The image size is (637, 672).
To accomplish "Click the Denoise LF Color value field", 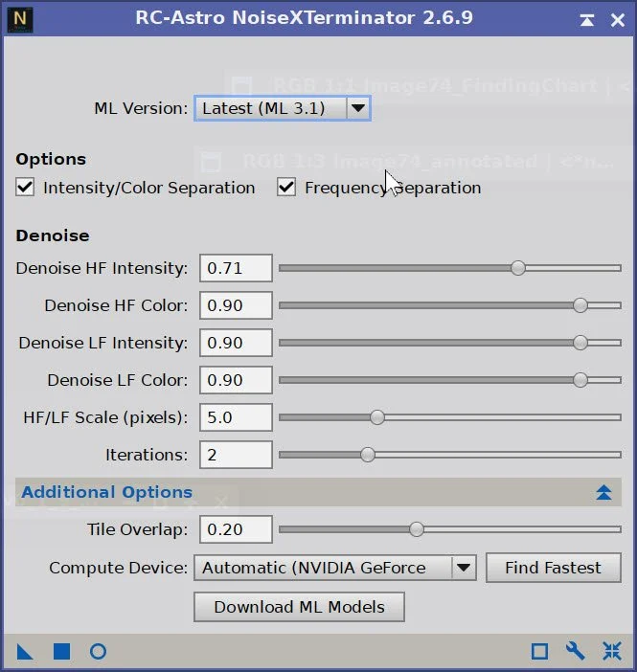I will [x=236, y=380].
